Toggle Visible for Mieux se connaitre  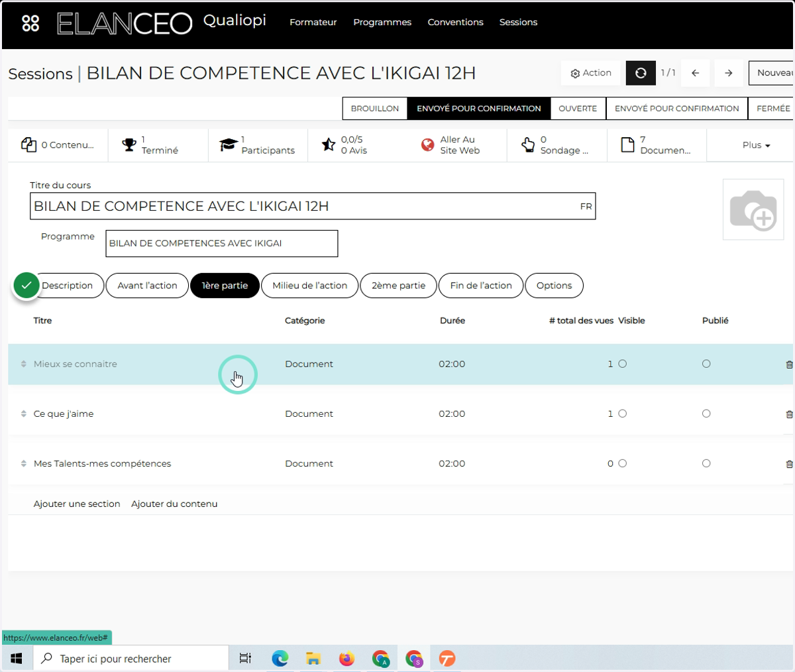(x=622, y=364)
